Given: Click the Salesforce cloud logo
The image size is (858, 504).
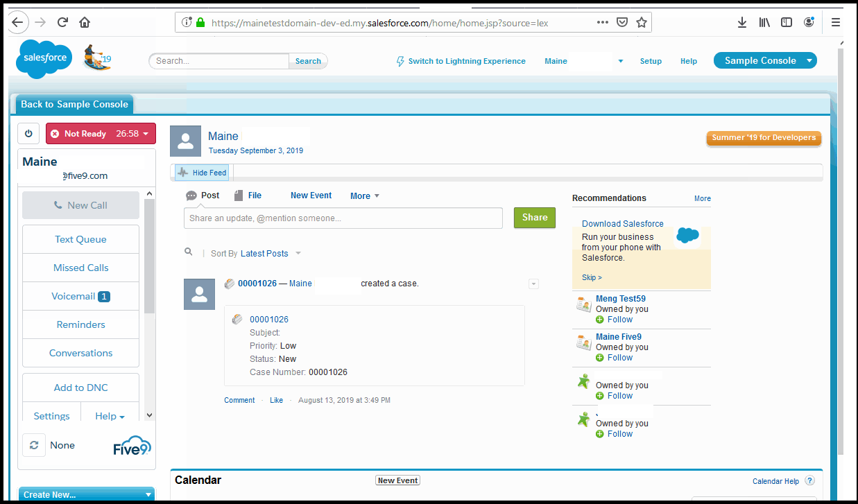Looking at the screenshot, I should coord(44,58).
